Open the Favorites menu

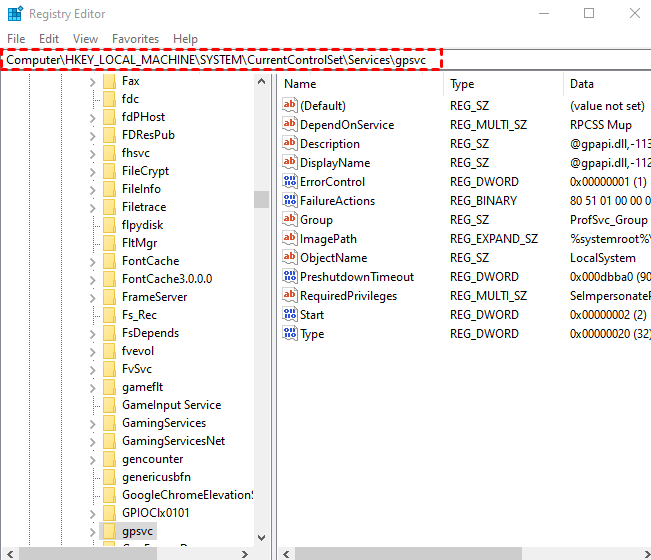pos(135,39)
